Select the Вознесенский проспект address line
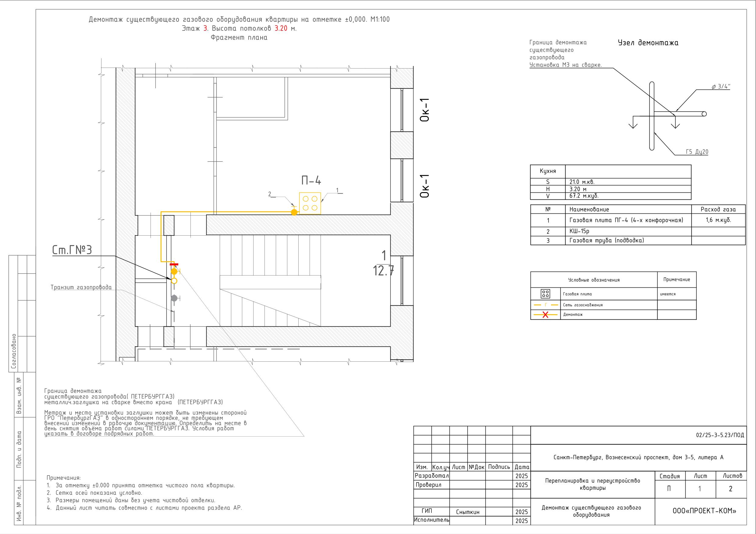The image size is (756, 534). coord(638,457)
